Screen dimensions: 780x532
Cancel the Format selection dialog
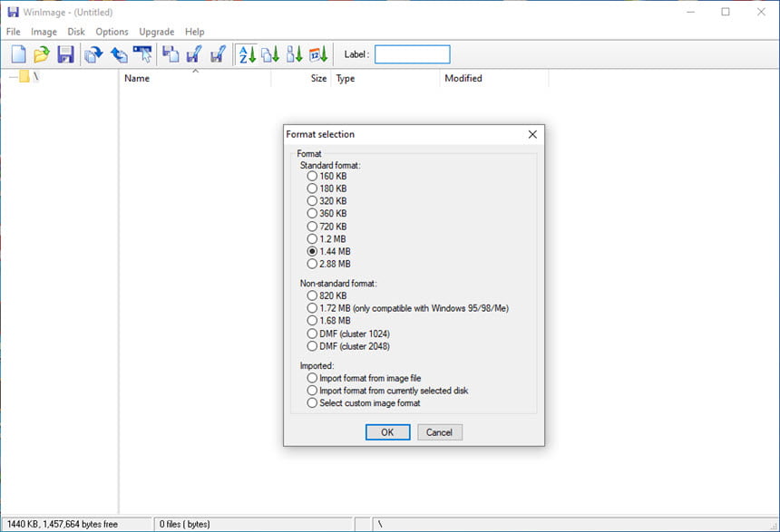(x=440, y=432)
